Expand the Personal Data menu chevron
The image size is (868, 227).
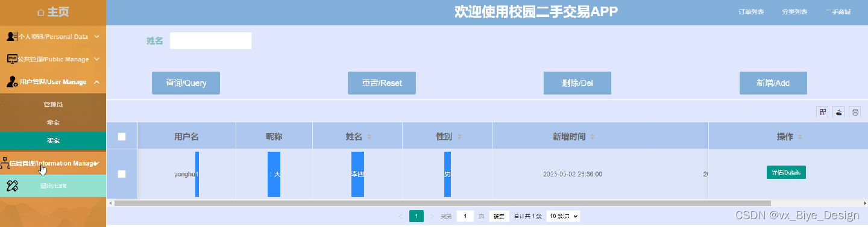click(96, 37)
